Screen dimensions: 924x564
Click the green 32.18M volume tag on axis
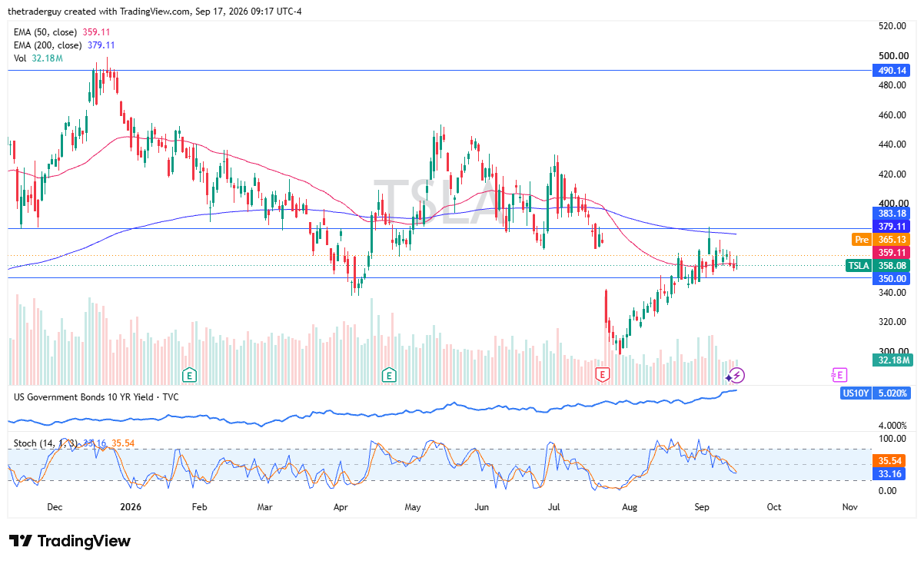[892, 359]
